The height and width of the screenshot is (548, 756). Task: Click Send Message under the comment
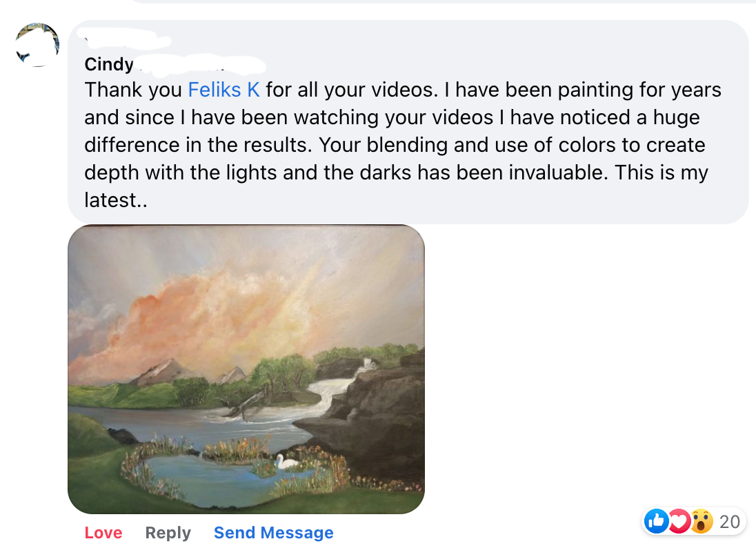(x=273, y=533)
